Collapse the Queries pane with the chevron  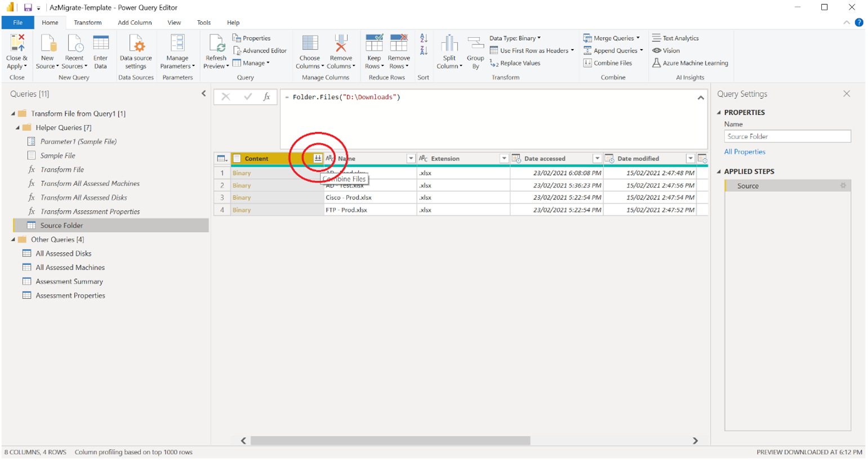coord(204,94)
